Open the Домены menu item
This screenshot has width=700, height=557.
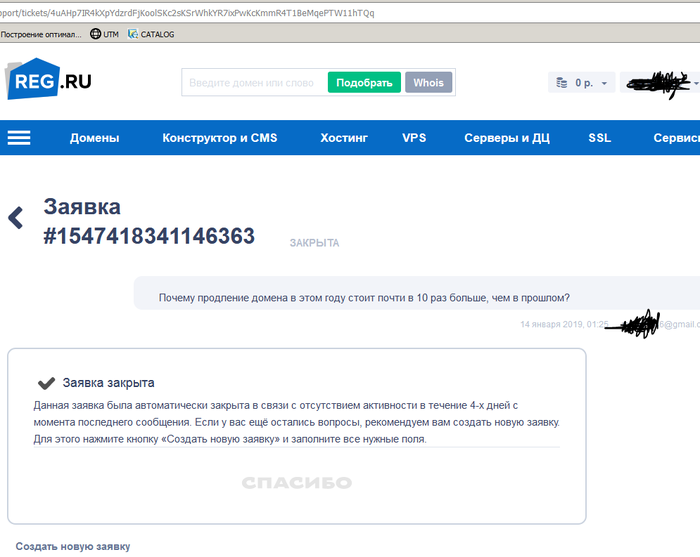click(x=95, y=138)
